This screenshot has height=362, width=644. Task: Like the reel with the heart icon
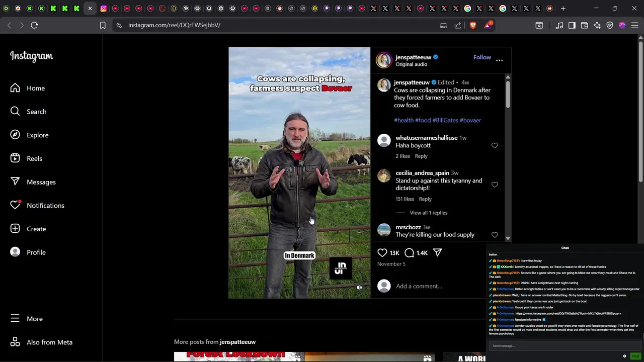[382, 253]
